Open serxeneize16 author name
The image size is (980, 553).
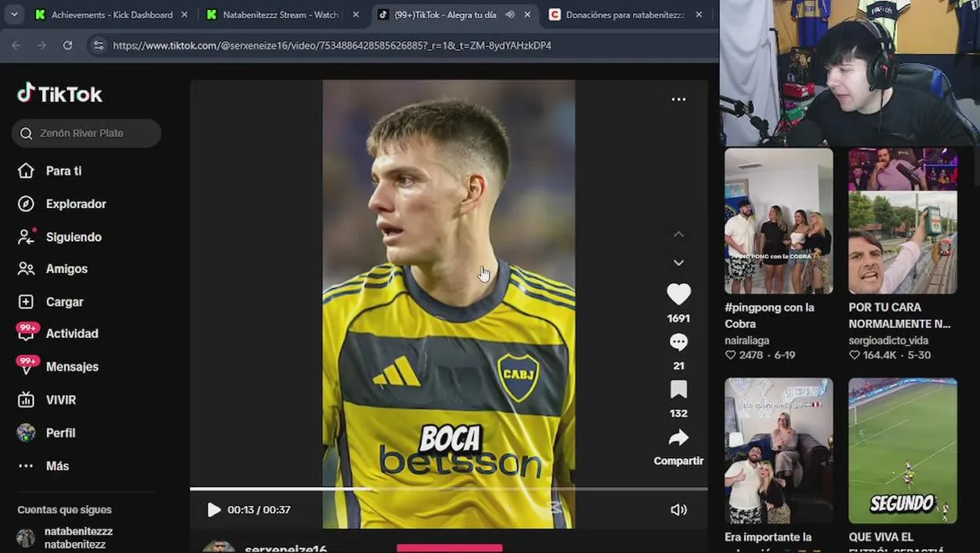(285, 548)
